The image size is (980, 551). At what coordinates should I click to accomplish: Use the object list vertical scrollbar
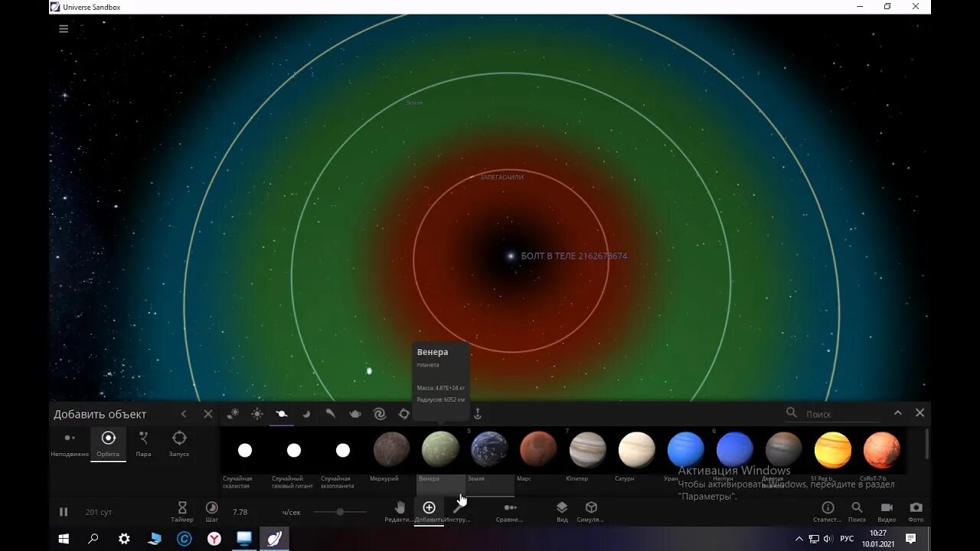(927, 444)
